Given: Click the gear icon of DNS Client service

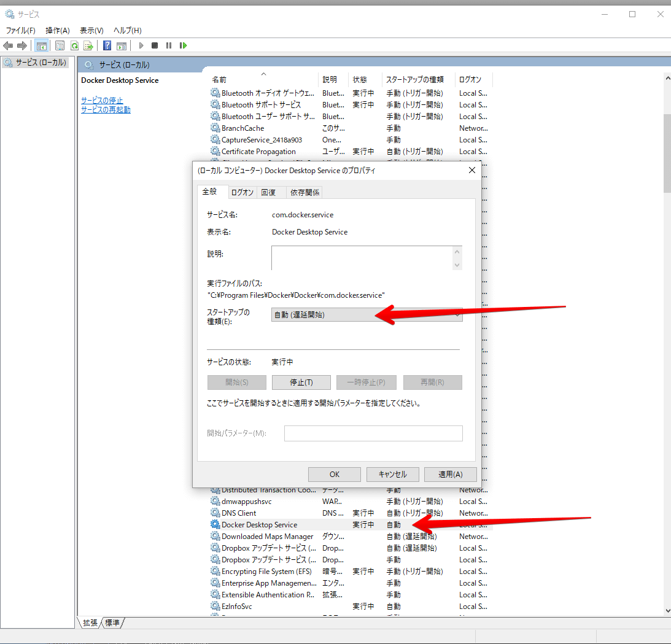Looking at the screenshot, I should (x=215, y=513).
